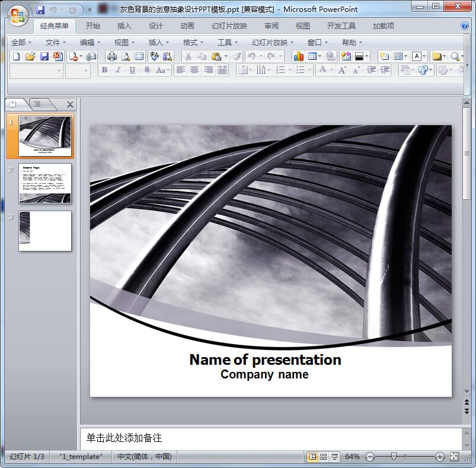Add a new slide icon
Viewport: 476px width, 468px height.
click(x=384, y=56)
